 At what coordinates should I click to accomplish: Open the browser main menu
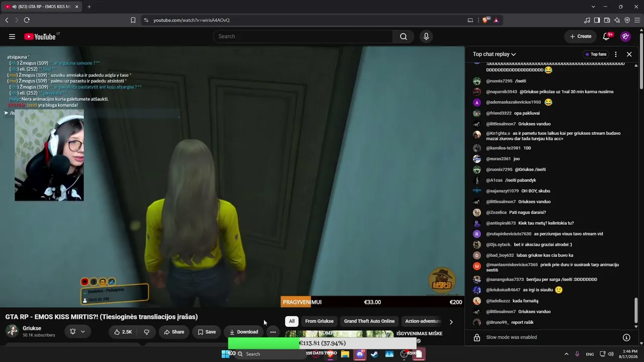(637, 20)
